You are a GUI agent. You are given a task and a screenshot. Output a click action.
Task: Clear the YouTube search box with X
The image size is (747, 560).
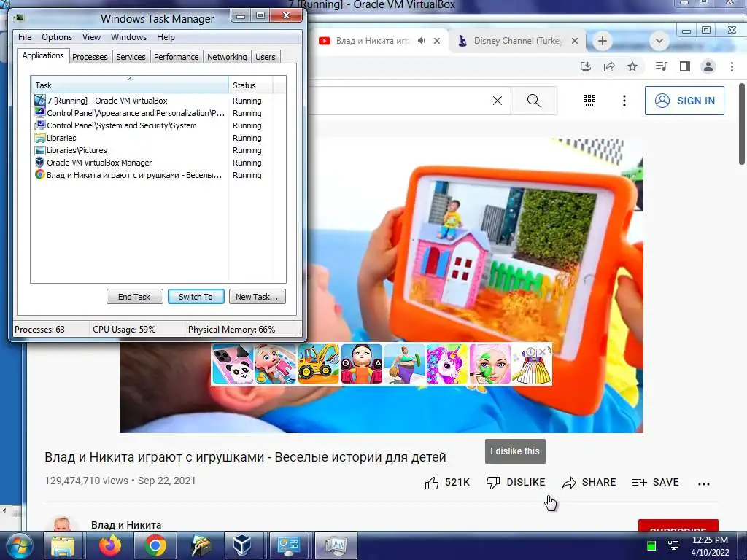(498, 101)
